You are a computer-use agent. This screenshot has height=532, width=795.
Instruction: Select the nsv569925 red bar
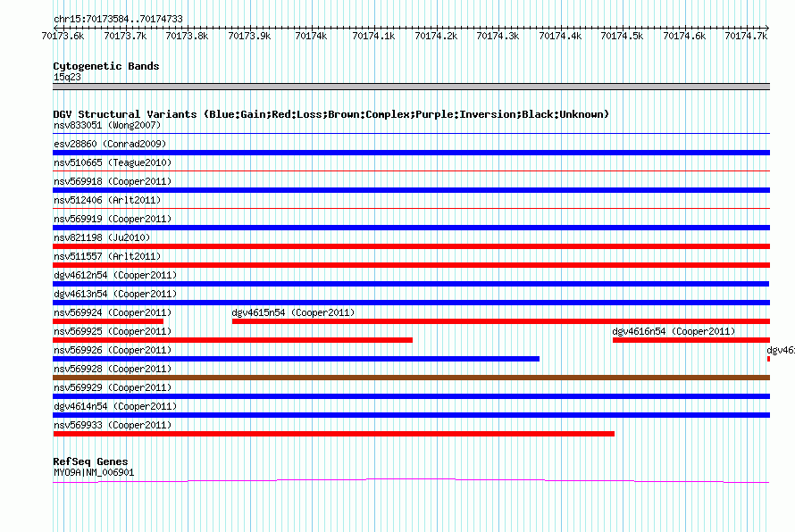tap(233, 340)
